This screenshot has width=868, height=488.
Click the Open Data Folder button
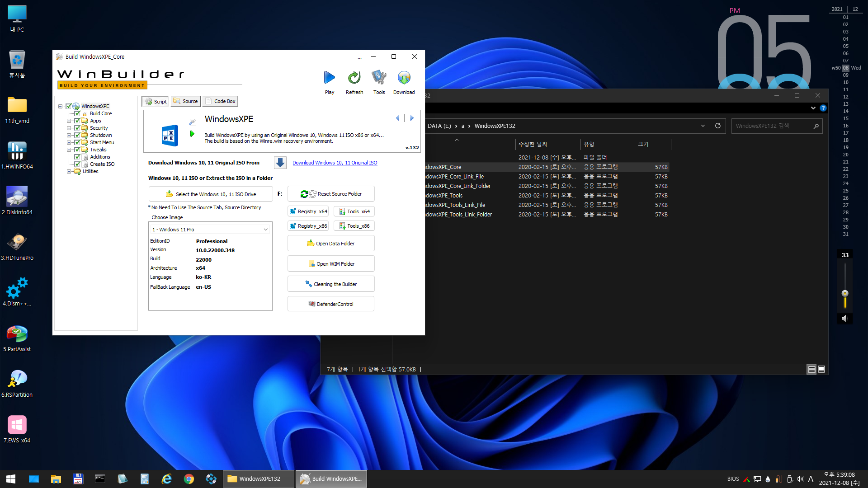(x=331, y=243)
